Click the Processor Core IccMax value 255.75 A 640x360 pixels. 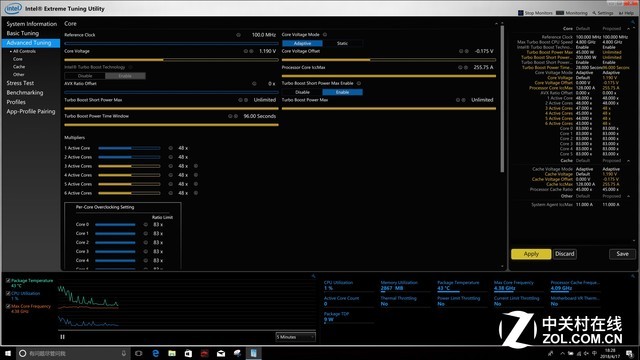pyautogui.click(x=483, y=67)
